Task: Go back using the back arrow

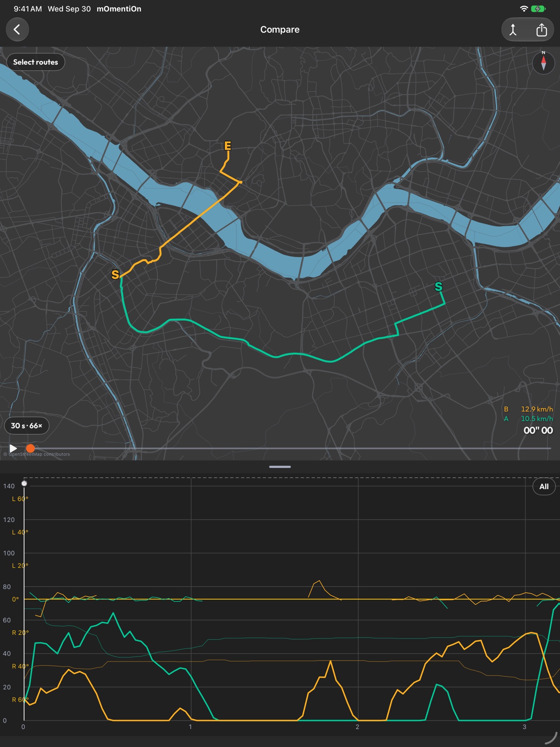Action: point(17,30)
